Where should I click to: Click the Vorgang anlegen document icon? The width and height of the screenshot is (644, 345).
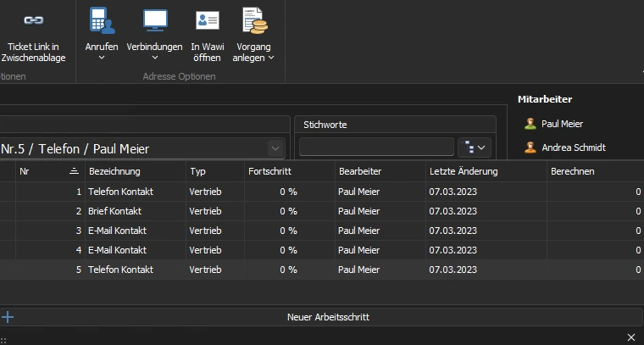pos(255,20)
